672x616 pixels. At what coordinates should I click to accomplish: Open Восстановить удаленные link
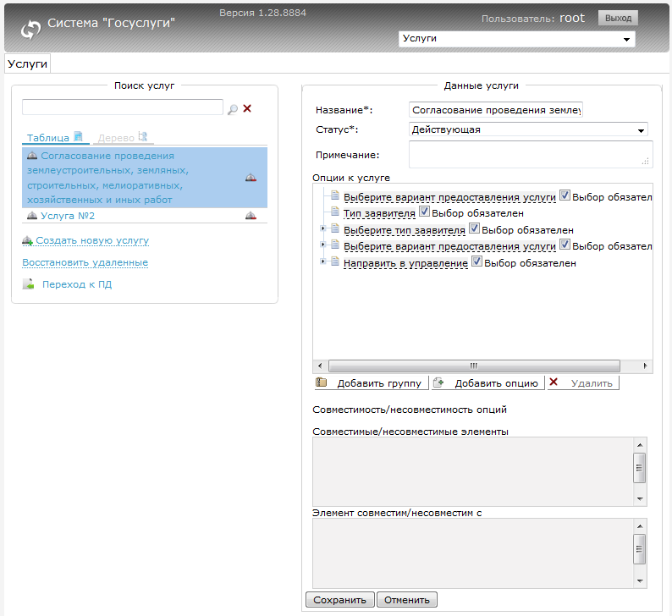[x=85, y=262]
